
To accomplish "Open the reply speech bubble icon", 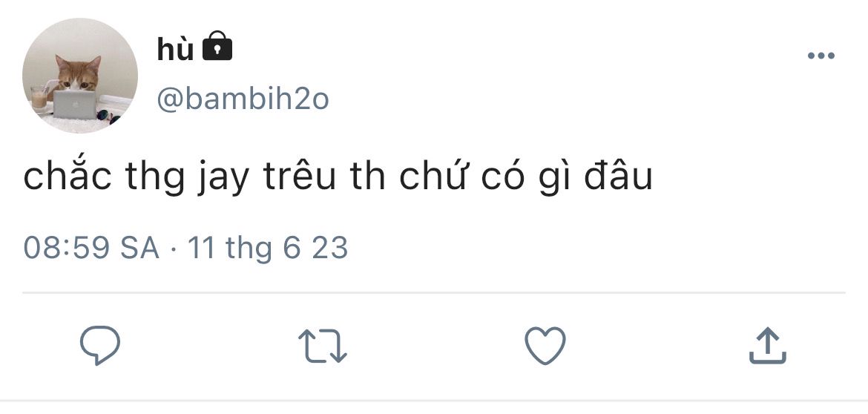I will tap(100, 345).
